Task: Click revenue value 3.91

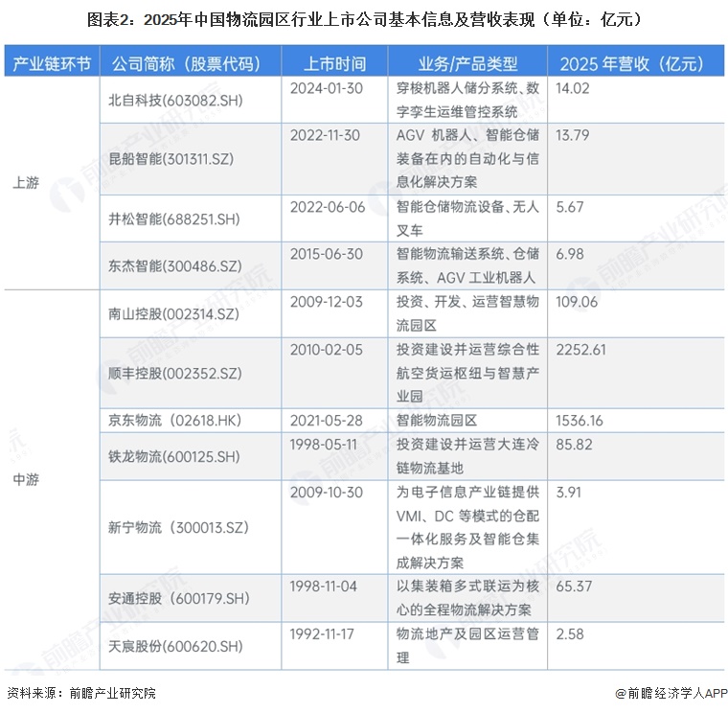Action: pyautogui.click(x=568, y=493)
